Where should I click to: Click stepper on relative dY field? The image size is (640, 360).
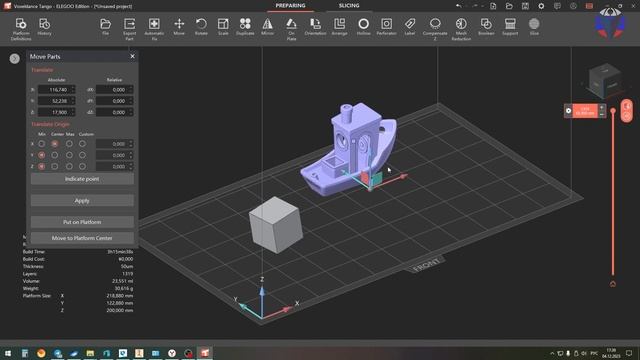click(131, 101)
